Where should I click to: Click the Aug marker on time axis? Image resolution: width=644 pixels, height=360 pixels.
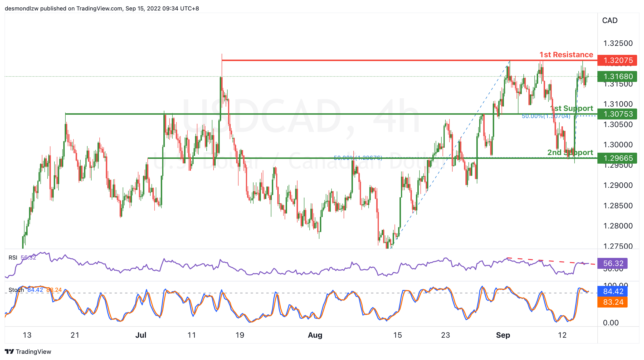point(315,335)
